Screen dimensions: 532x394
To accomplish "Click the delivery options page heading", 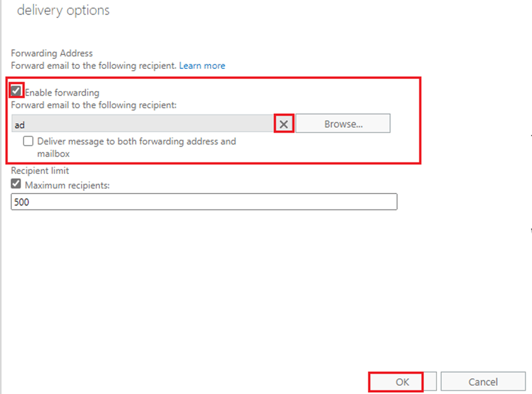I will (63, 10).
